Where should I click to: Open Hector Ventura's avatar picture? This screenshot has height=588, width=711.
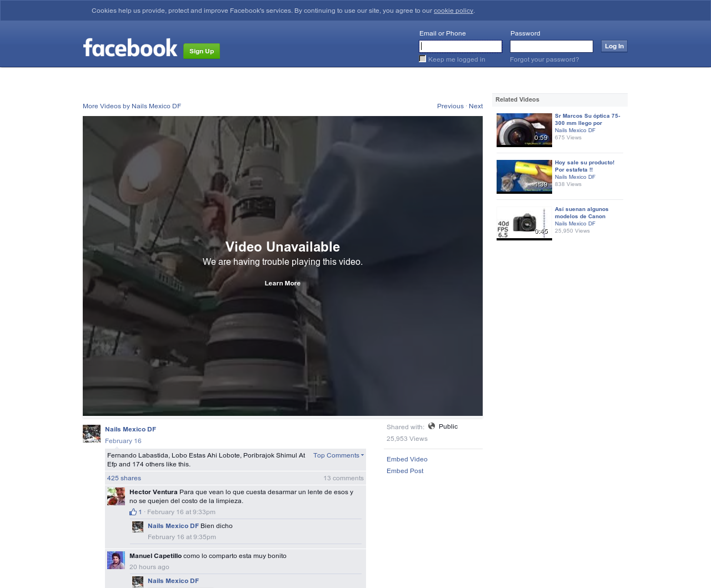point(116,496)
